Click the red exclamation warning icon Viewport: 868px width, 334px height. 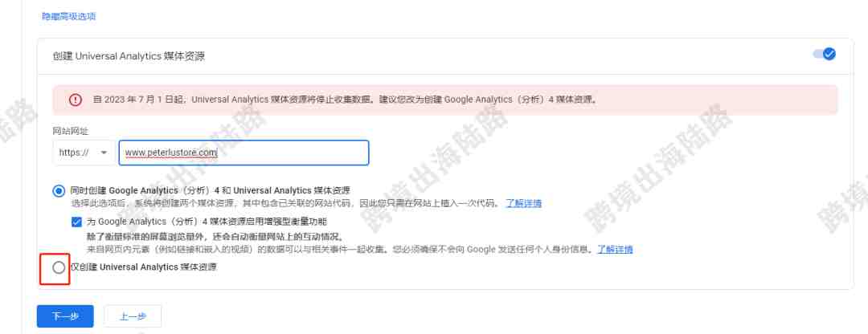[76, 100]
